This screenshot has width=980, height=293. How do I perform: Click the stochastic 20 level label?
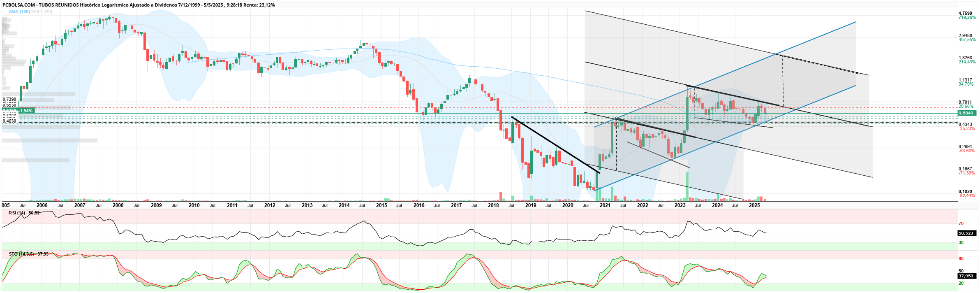point(961,283)
